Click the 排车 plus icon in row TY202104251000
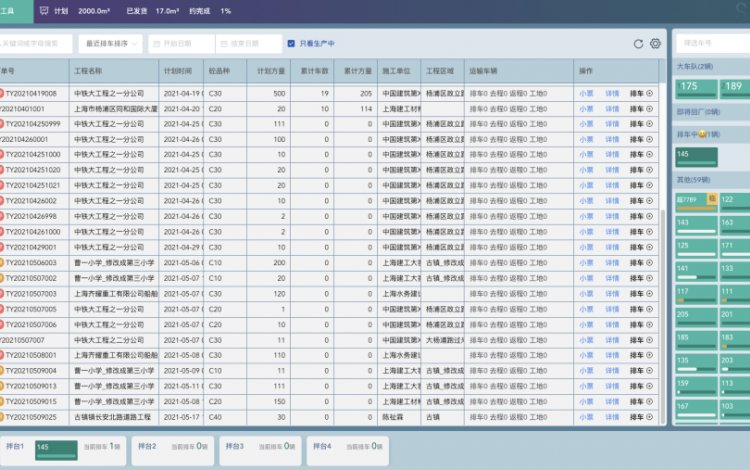 pyautogui.click(x=650, y=154)
